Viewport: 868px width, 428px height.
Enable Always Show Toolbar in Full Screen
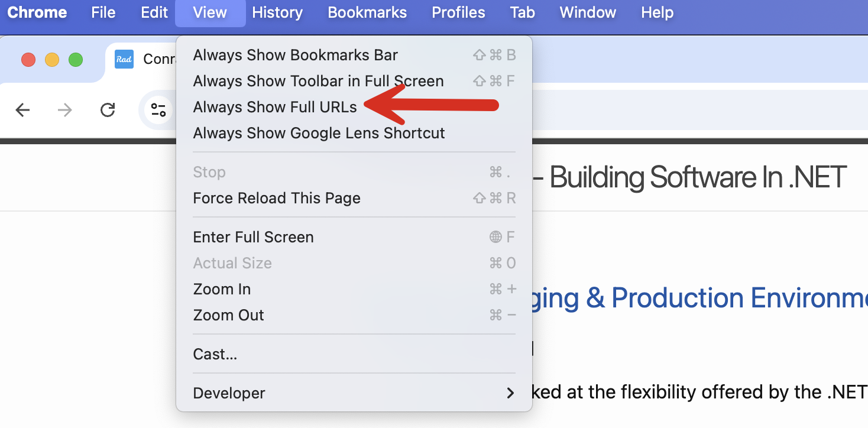[x=318, y=81]
